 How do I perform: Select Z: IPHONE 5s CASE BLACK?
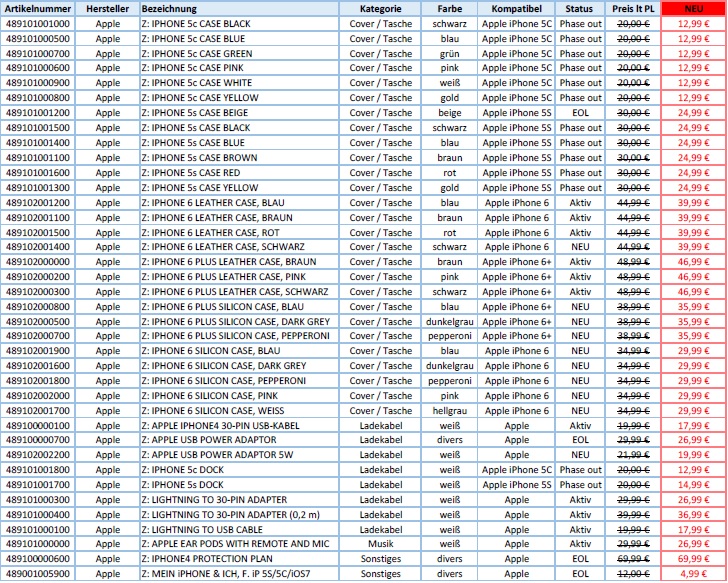(239, 128)
